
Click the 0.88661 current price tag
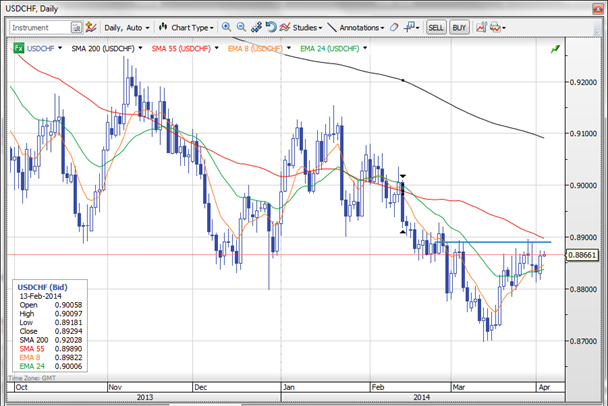point(584,255)
